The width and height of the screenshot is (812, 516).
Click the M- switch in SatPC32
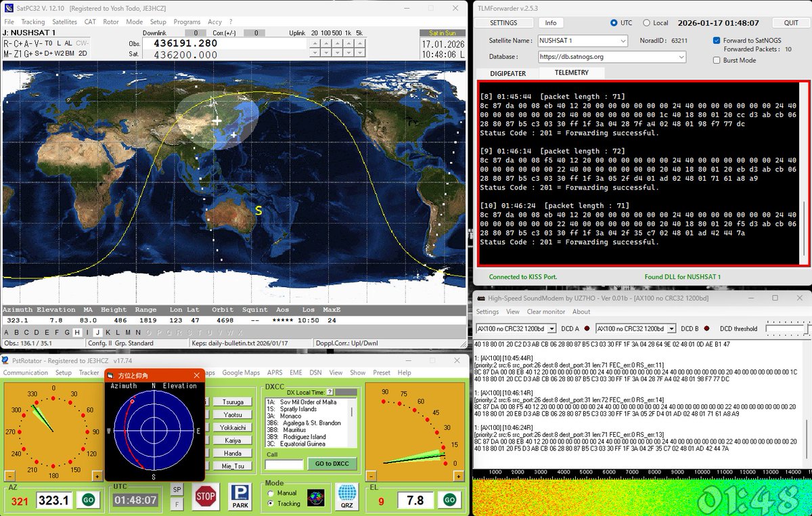(7, 53)
